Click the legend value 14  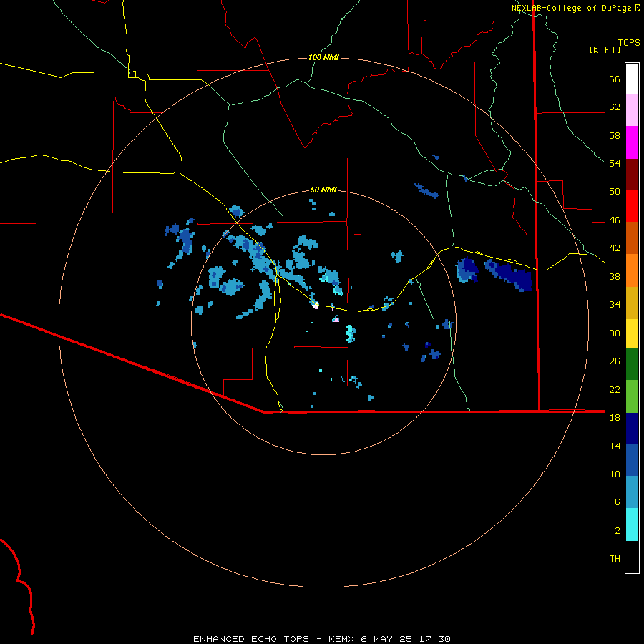(x=615, y=446)
